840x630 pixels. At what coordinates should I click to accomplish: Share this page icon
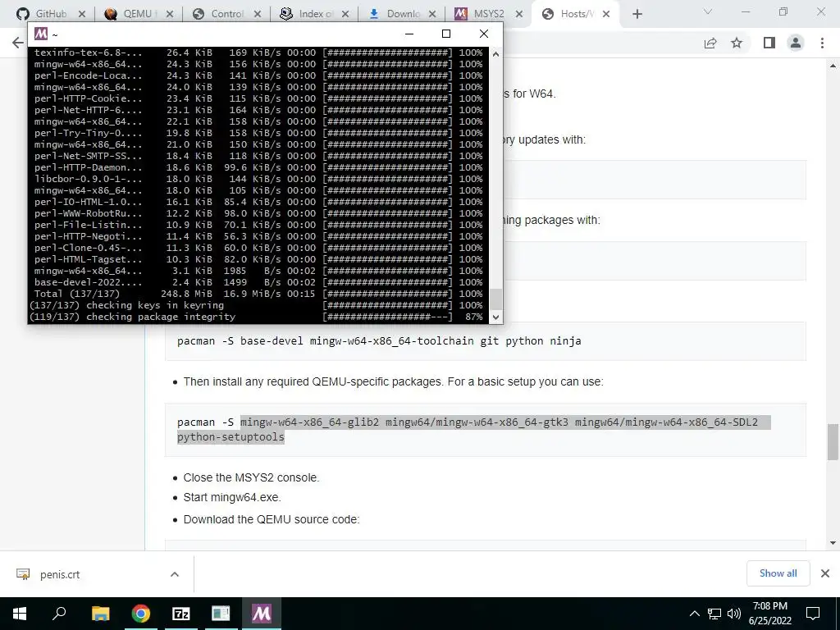(x=710, y=43)
